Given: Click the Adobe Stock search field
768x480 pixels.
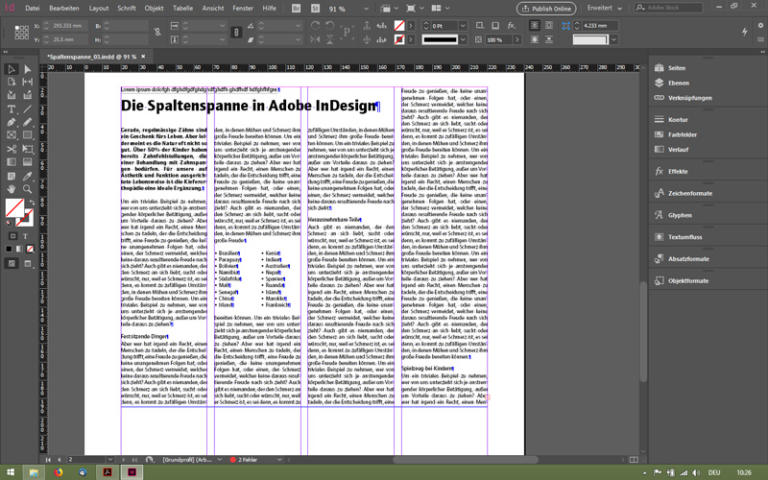Looking at the screenshot, I should click(669, 8).
